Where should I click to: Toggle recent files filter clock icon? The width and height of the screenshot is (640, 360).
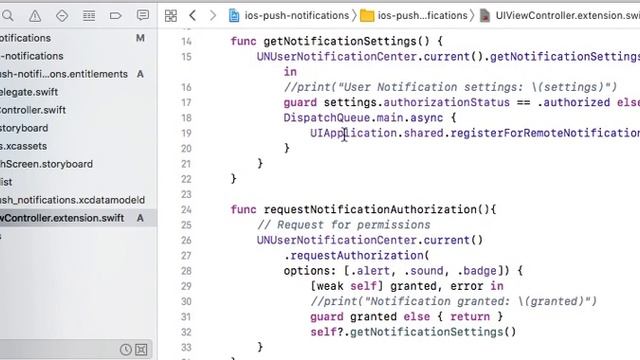(126, 349)
